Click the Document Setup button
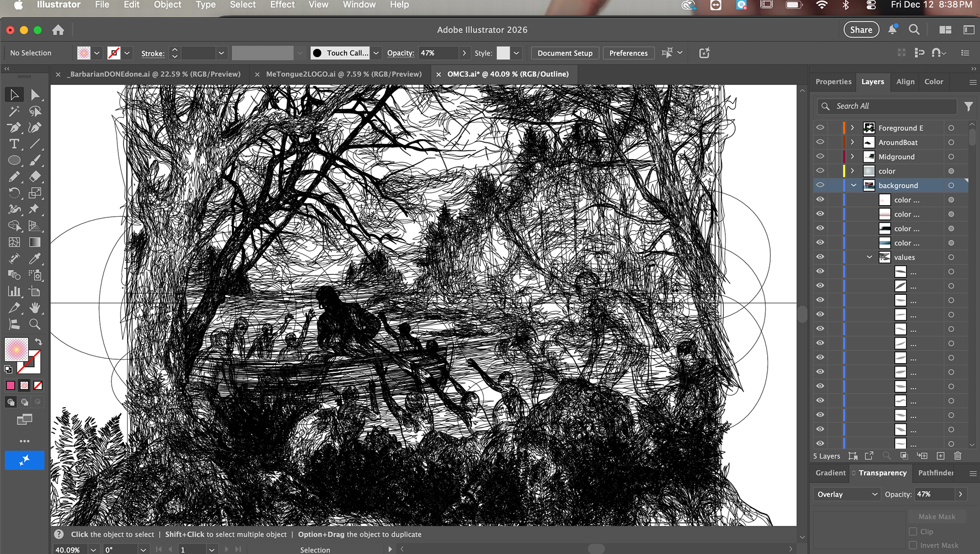 point(565,53)
